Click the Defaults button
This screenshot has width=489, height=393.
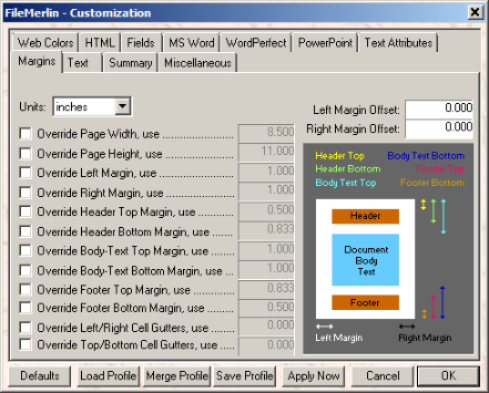click(40, 376)
